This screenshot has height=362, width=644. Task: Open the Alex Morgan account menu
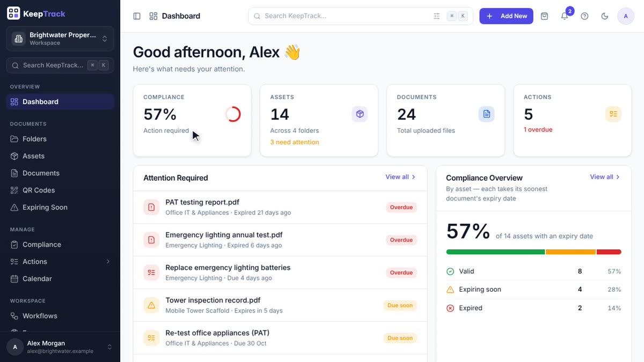pyautogui.click(x=60, y=347)
